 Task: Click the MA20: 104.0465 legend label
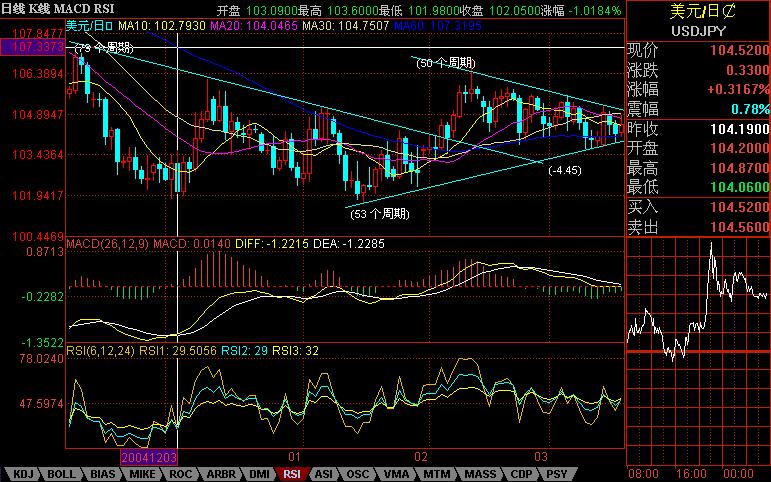pyautogui.click(x=254, y=25)
